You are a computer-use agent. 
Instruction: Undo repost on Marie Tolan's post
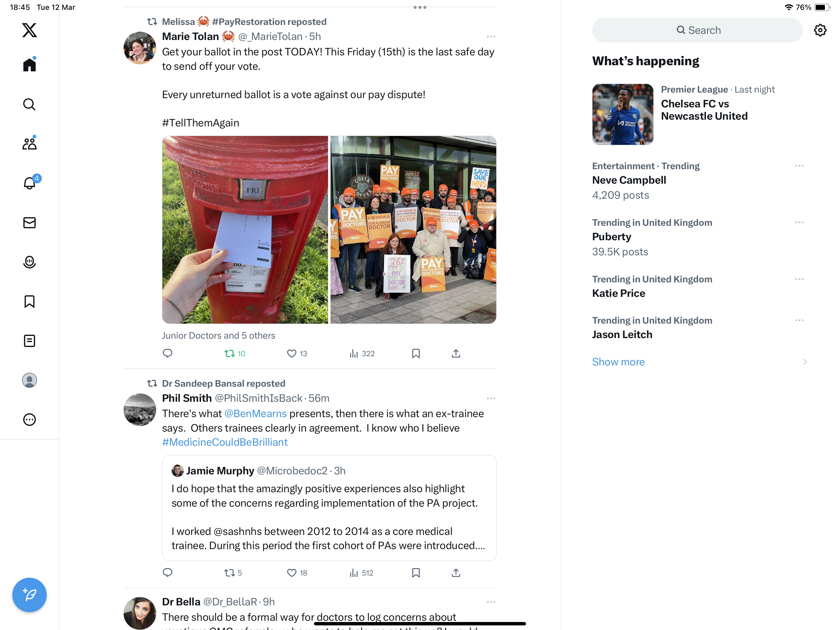[235, 354]
